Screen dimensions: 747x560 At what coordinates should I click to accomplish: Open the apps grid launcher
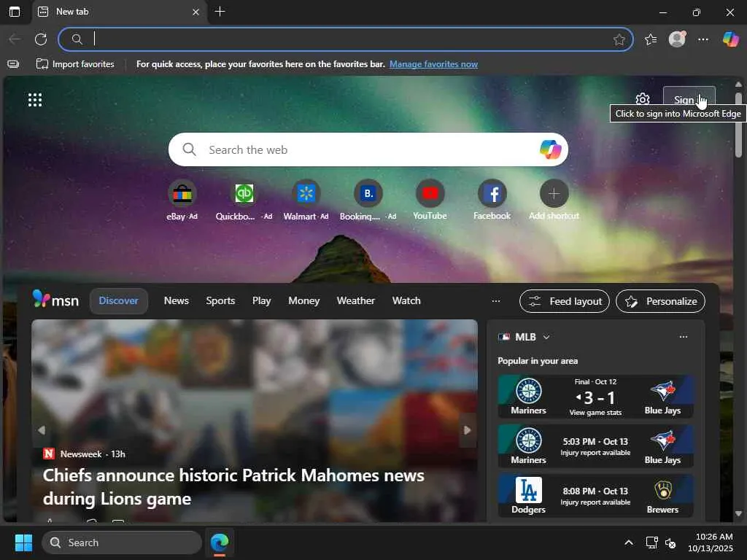pyautogui.click(x=35, y=100)
